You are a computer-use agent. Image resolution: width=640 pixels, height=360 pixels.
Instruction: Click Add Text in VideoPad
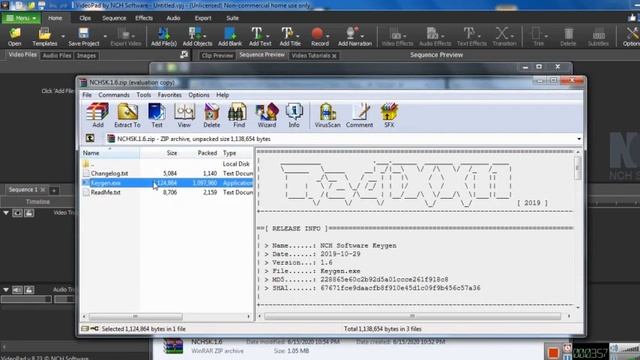260,36
